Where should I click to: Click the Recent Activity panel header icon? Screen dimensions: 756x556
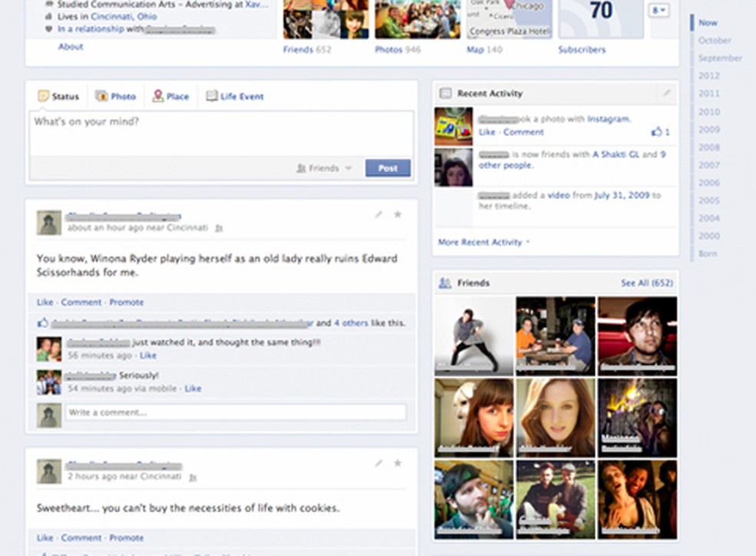coord(444,93)
